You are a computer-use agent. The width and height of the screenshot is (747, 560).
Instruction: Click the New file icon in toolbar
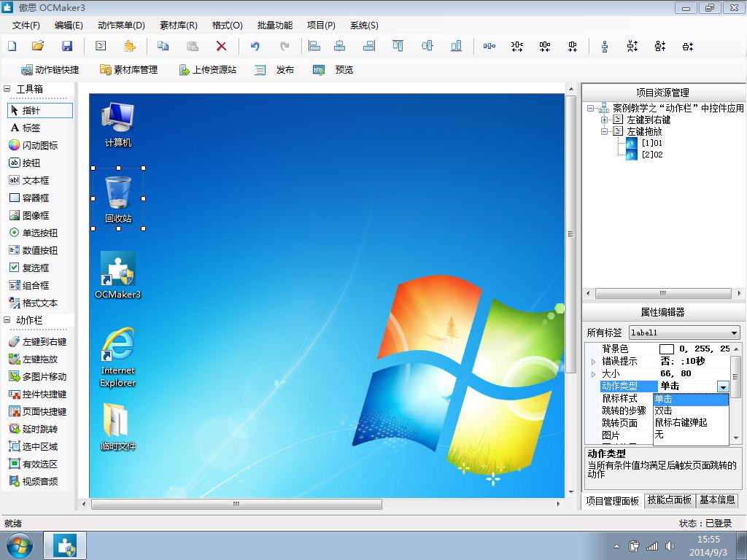tap(12, 46)
